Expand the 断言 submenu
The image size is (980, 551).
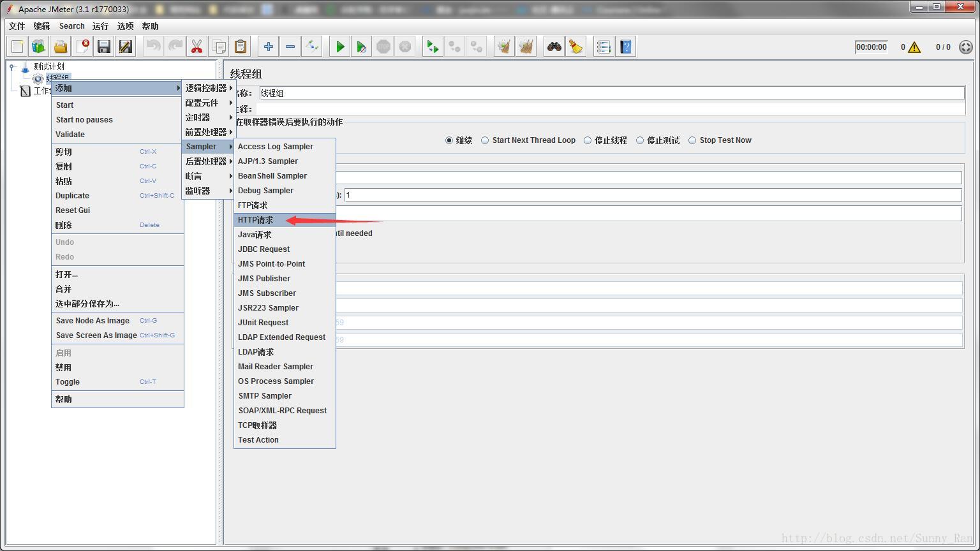[x=209, y=176]
